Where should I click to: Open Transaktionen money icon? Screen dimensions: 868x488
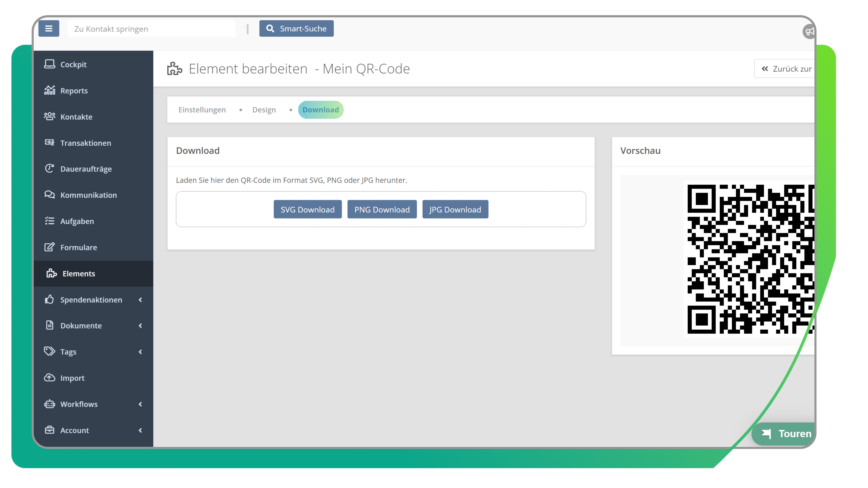pos(50,142)
